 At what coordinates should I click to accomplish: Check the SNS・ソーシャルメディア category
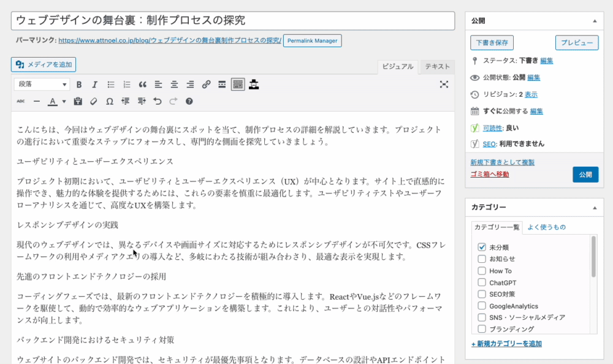pyautogui.click(x=482, y=317)
